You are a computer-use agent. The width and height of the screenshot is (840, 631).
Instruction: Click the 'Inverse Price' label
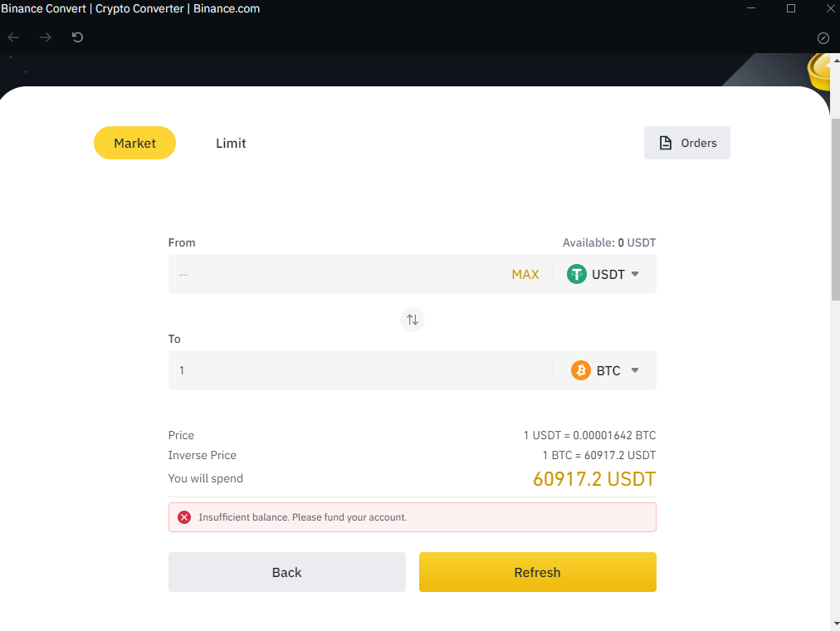[202, 455]
